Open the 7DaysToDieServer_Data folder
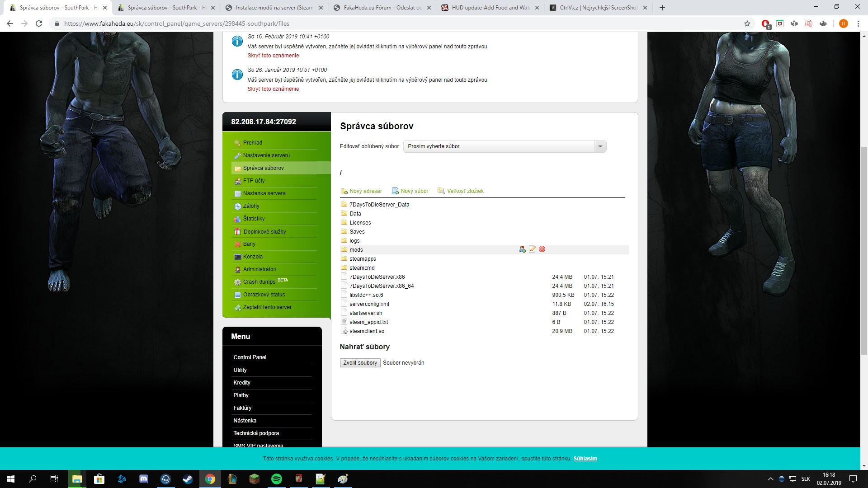Viewport: 868px width, 488px height. (379, 205)
